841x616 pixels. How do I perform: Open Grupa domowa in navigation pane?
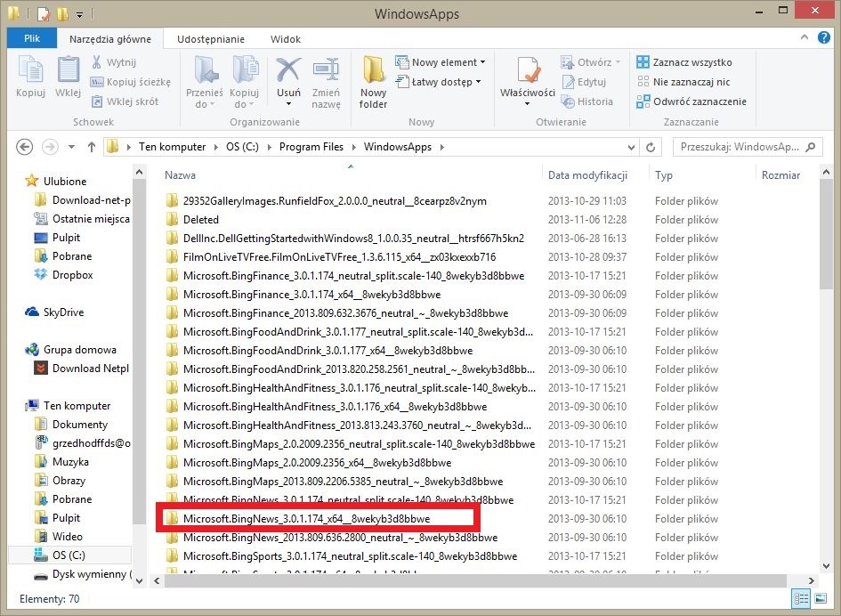(70, 350)
